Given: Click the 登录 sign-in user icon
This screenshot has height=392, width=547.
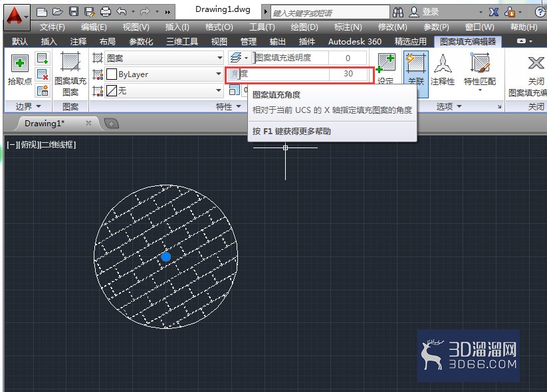Looking at the screenshot, I should 413,12.
